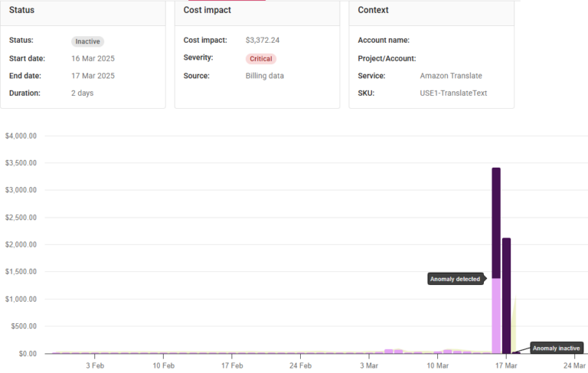This screenshot has height=373, width=588.
Task: Click the 16 Mar 2025 start date
Action: tap(93, 58)
